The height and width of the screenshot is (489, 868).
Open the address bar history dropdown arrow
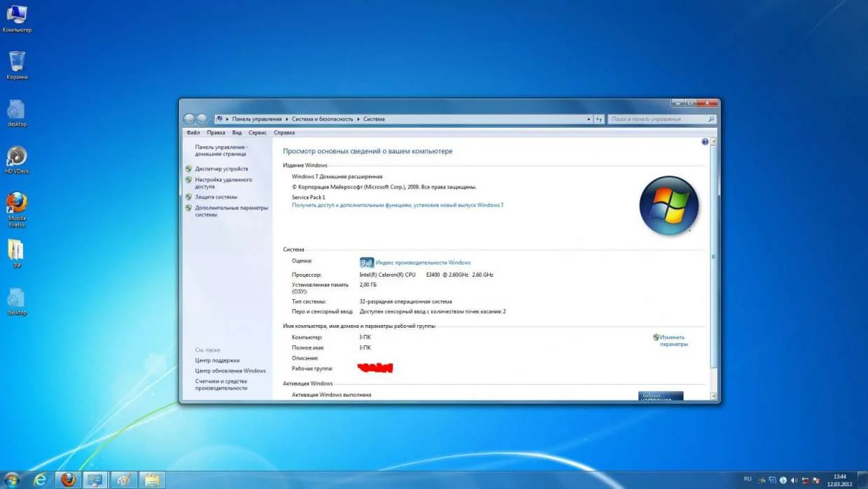point(589,119)
